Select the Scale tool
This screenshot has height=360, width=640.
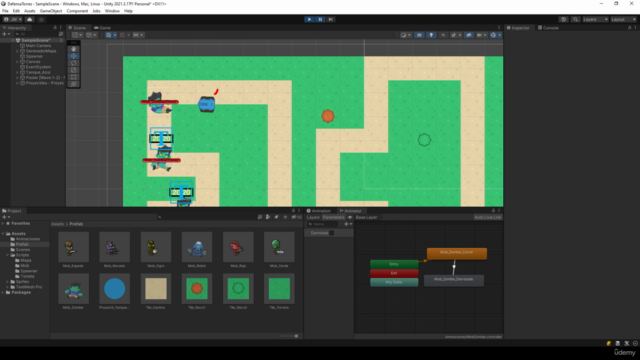coord(73,70)
